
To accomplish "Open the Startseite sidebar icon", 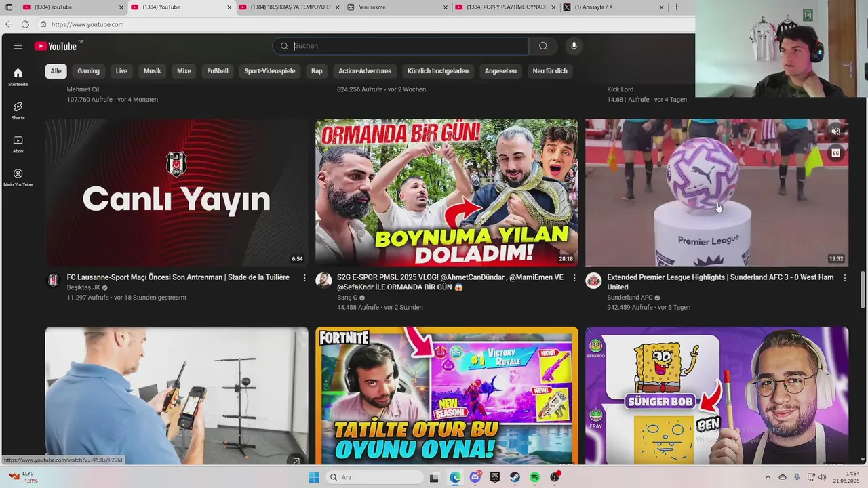I will (x=18, y=77).
